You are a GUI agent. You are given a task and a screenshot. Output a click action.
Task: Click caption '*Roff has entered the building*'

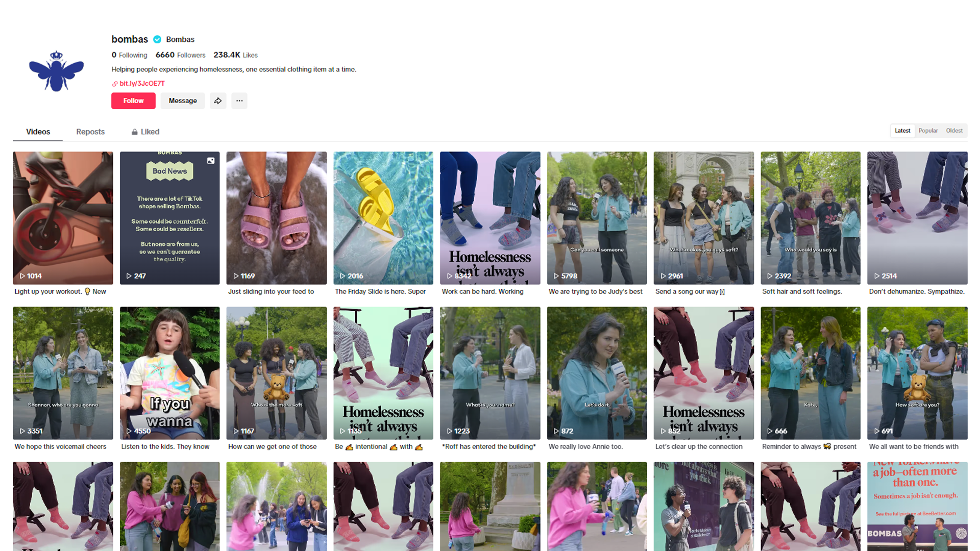pos(489,447)
